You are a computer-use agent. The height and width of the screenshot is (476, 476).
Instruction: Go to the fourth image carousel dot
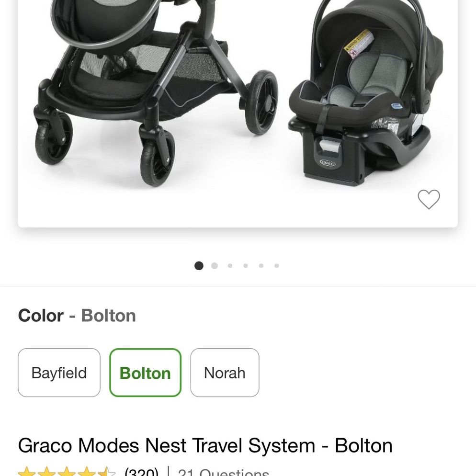point(245,266)
